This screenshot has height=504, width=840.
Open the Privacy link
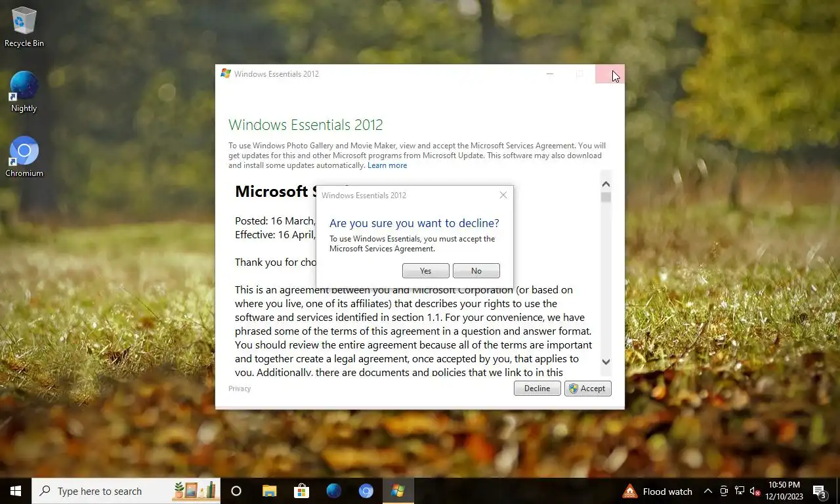240,388
